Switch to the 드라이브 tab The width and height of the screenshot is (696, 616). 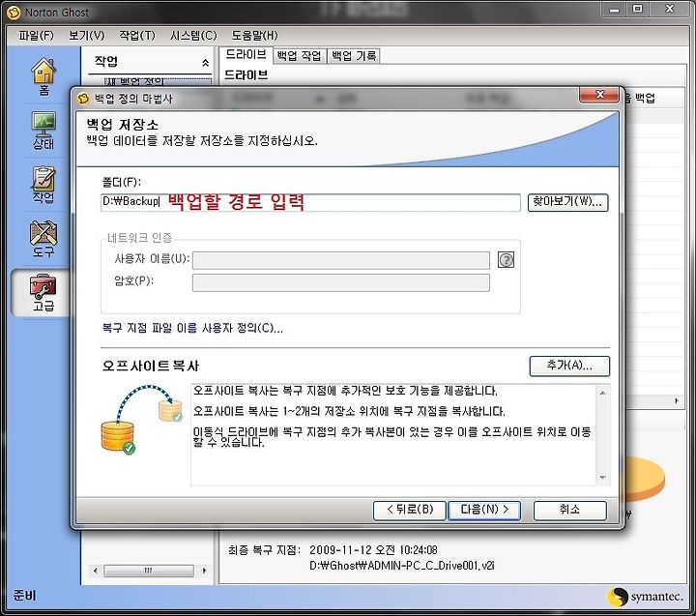(246, 54)
